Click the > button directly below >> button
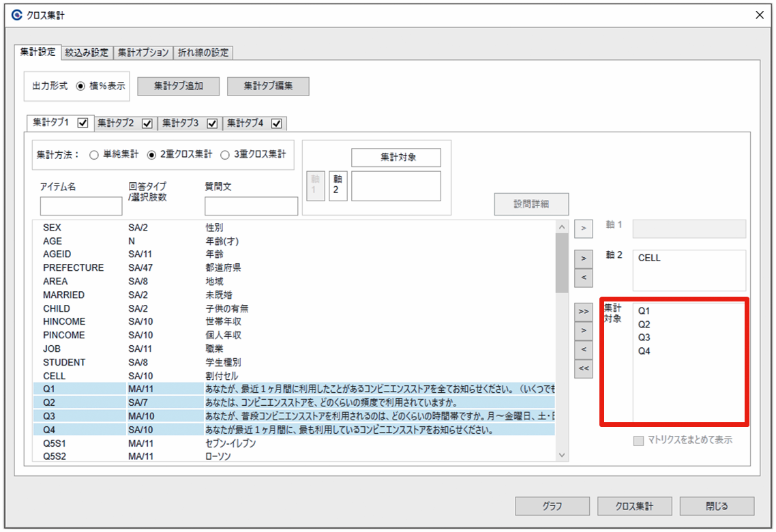Screen dimensions: 776x532 tap(583, 330)
